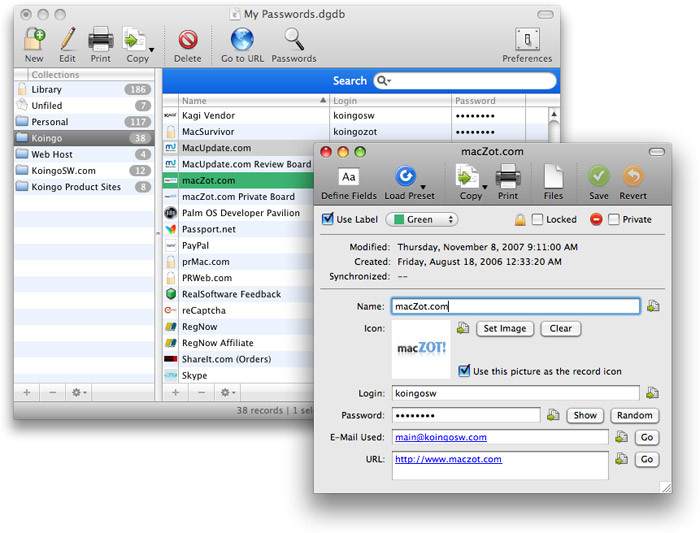Select Kagi Vendor record row
This screenshot has width=700, height=533.
click(x=355, y=116)
